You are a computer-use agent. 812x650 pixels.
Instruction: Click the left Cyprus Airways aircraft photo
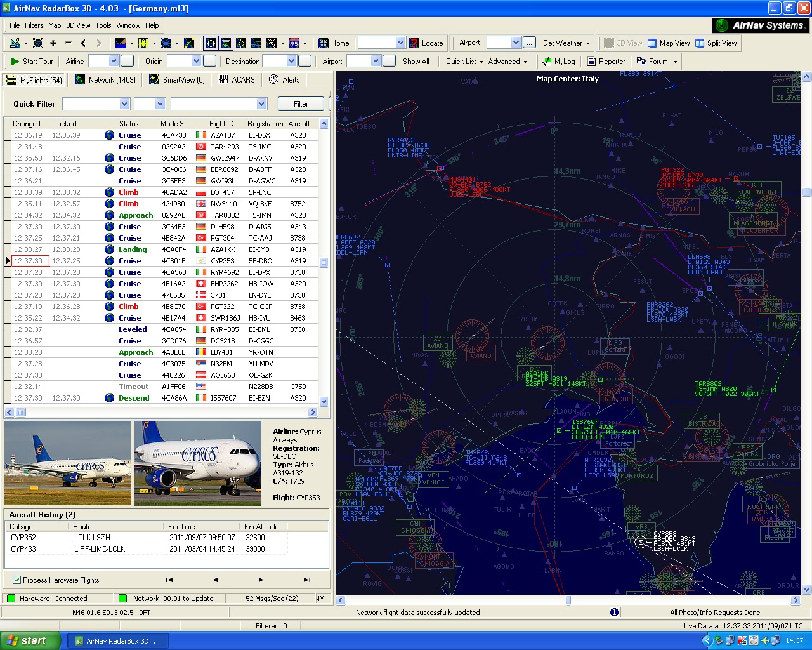[68, 463]
